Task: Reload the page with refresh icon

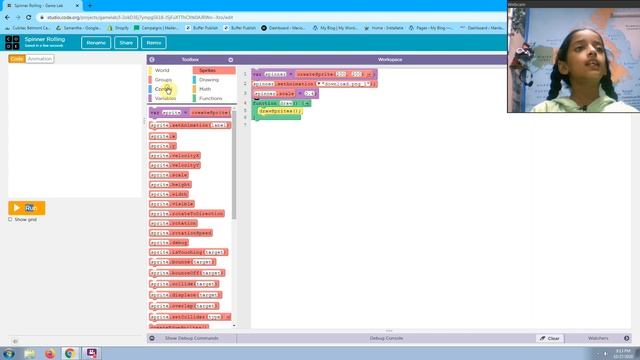Action: [x=29, y=18]
